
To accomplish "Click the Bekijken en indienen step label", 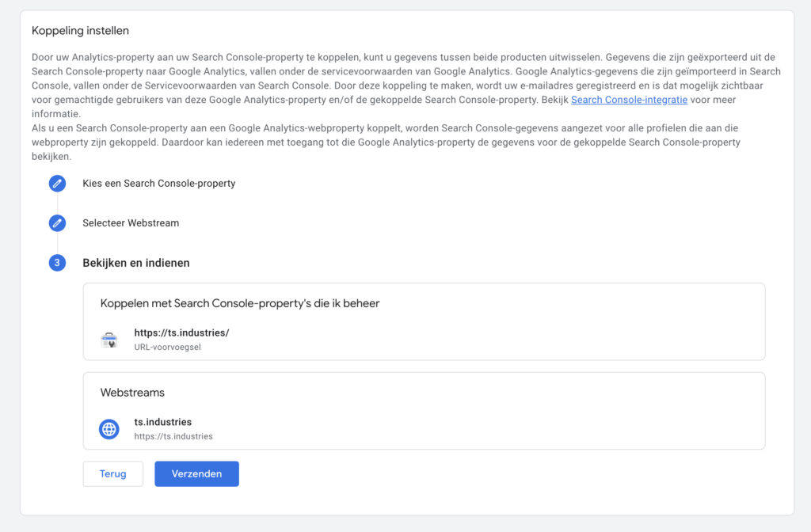I will click(135, 262).
